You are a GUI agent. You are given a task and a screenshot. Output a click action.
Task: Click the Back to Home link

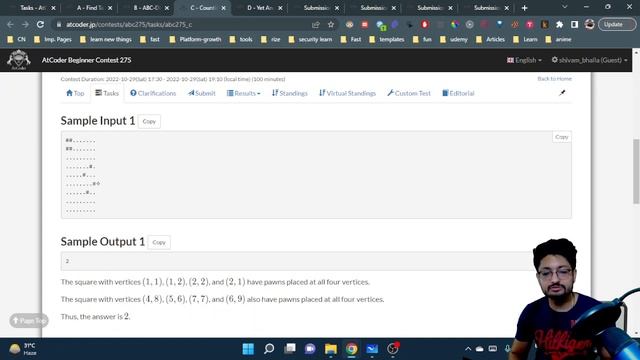click(554, 78)
